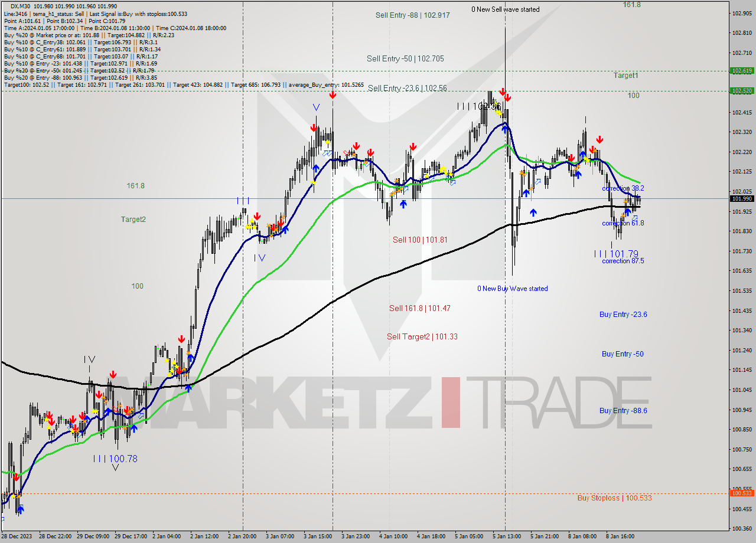Viewport: 756px width, 543px height.
Task: Click the 101.730 price axis value
Action: (742, 251)
